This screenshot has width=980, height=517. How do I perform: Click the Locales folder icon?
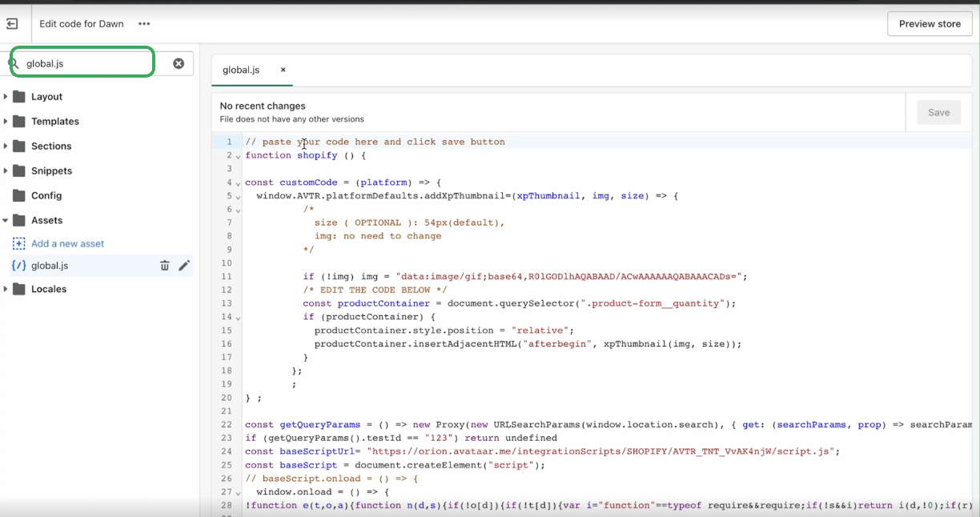(19, 290)
